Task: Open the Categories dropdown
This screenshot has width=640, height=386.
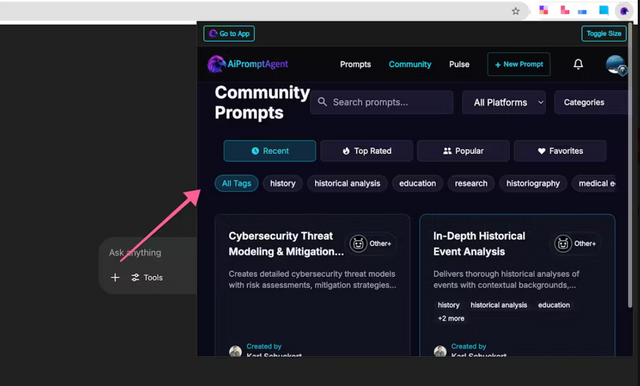Action: point(590,102)
